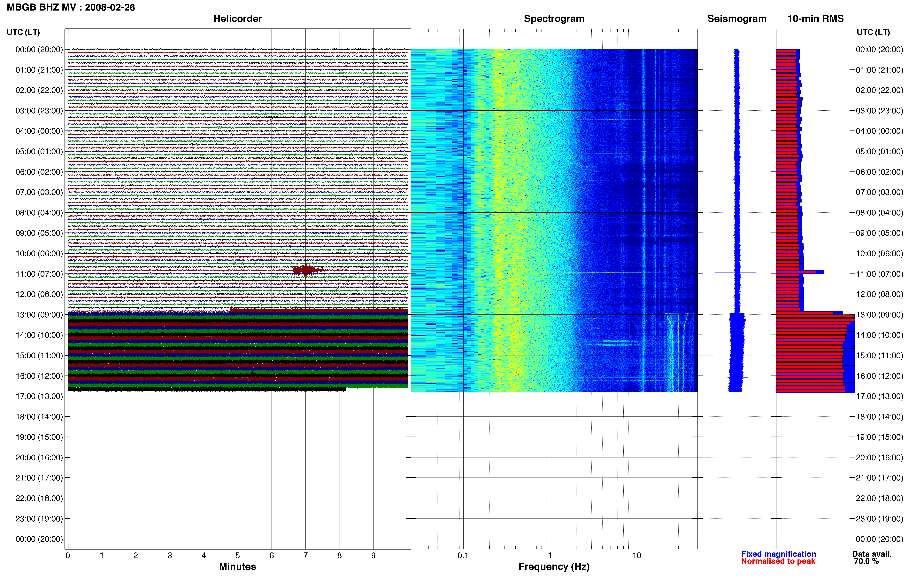Image resolution: width=924 pixels, height=578 pixels.
Task: Click frequency tick label '0.1'
Action: click(x=463, y=555)
